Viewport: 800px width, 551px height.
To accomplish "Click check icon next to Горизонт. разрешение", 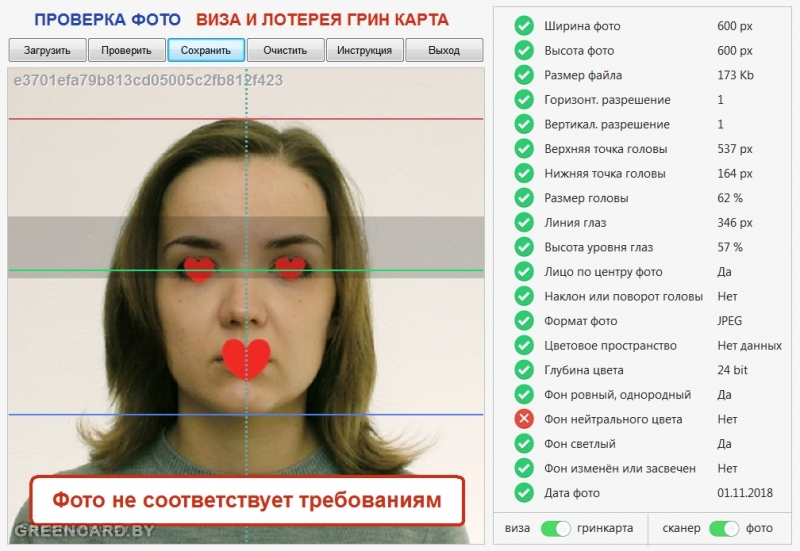I will pos(524,99).
